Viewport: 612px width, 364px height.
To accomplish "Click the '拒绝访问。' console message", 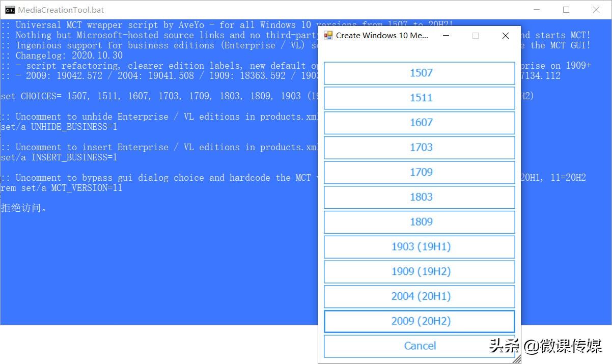I will click(24, 208).
